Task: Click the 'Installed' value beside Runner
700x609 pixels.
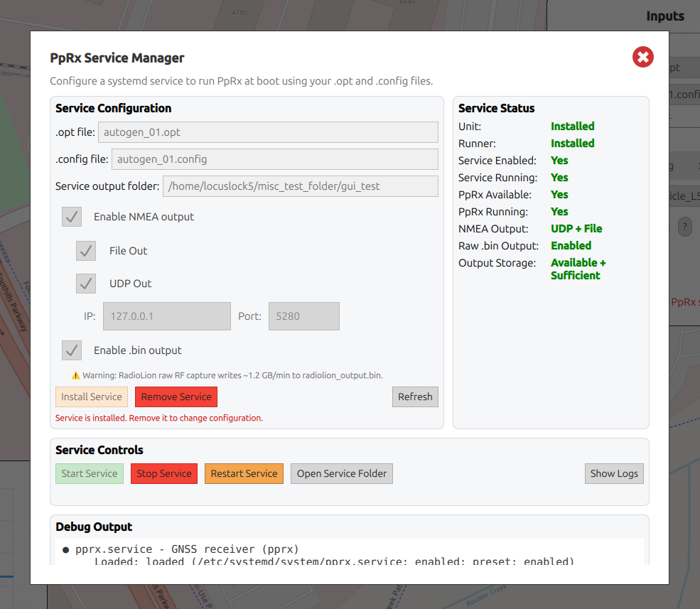Action: coord(572,144)
